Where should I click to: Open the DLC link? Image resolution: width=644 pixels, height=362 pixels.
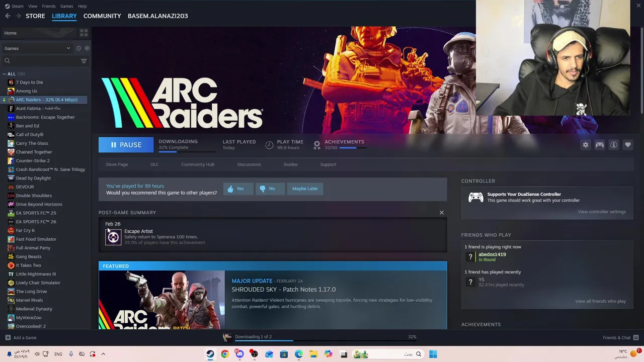154,164
